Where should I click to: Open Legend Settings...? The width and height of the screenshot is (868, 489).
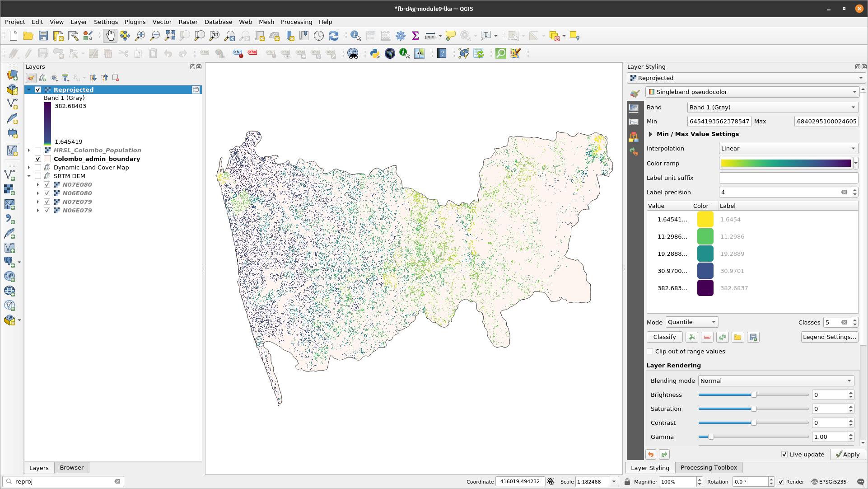pos(830,337)
